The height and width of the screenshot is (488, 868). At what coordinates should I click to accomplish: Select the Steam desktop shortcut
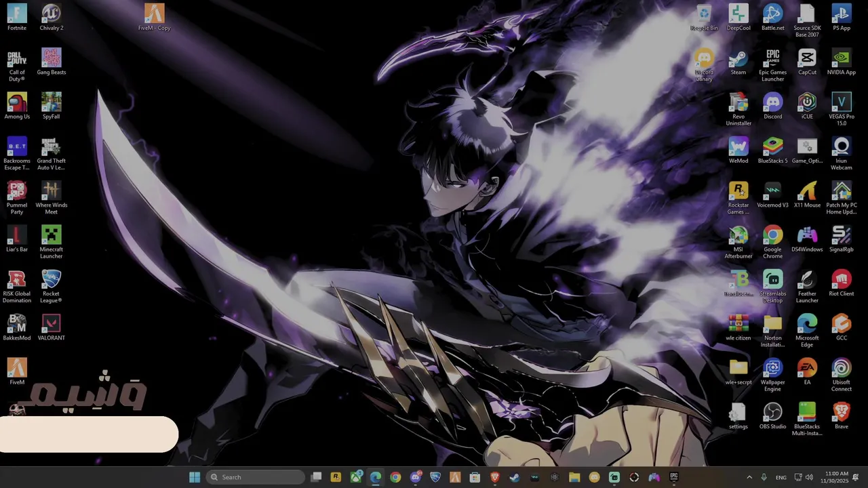738,62
